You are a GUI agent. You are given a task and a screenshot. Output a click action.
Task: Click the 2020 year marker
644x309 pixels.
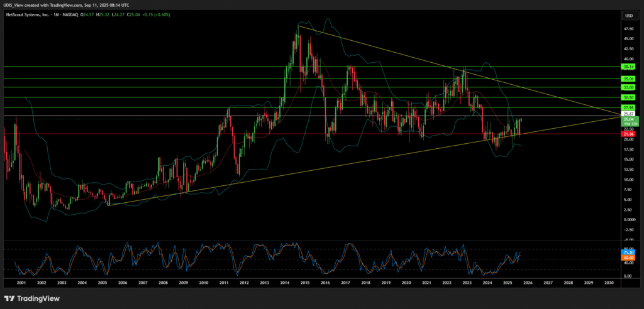pyautogui.click(x=406, y=283)
